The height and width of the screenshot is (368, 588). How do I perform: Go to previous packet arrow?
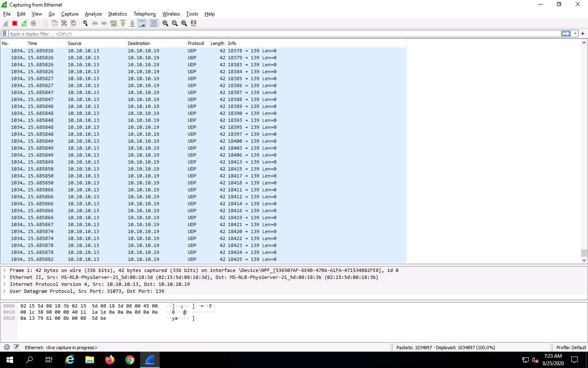95,23
